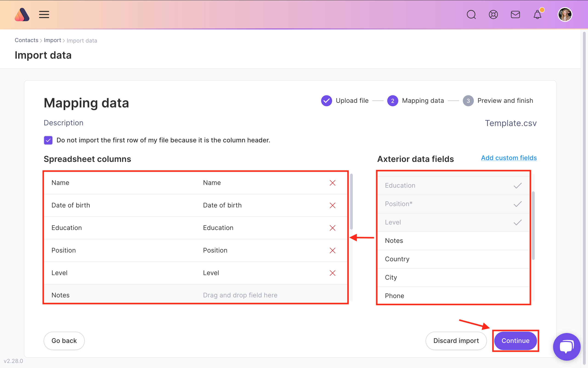Image resolution: width=588 pixels, height=368 pixels.
Task: Go to Import breadcrumb
Action: 52,40
